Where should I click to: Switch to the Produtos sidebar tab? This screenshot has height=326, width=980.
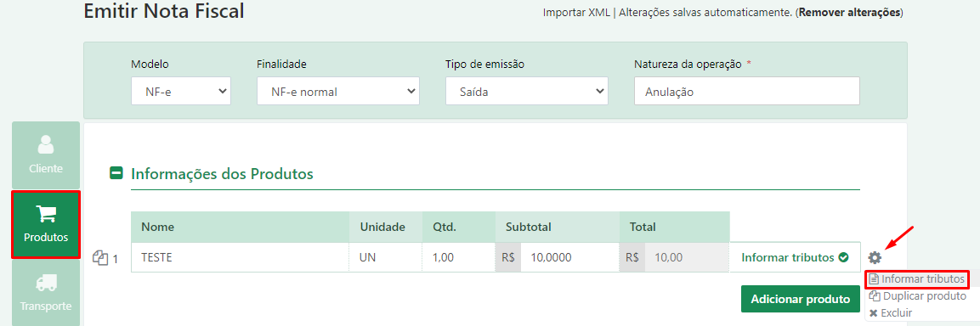pos(46,225)
